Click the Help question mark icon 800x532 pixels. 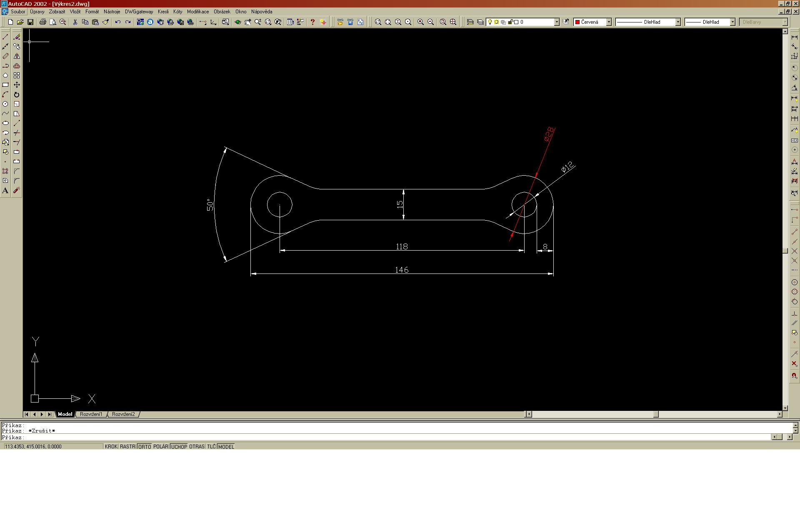tap(312, 22)
